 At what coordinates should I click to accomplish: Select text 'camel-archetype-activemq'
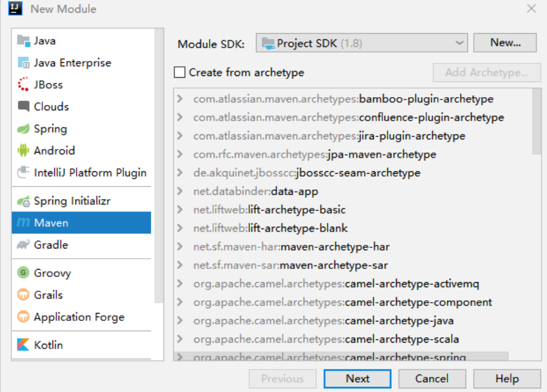412,283
